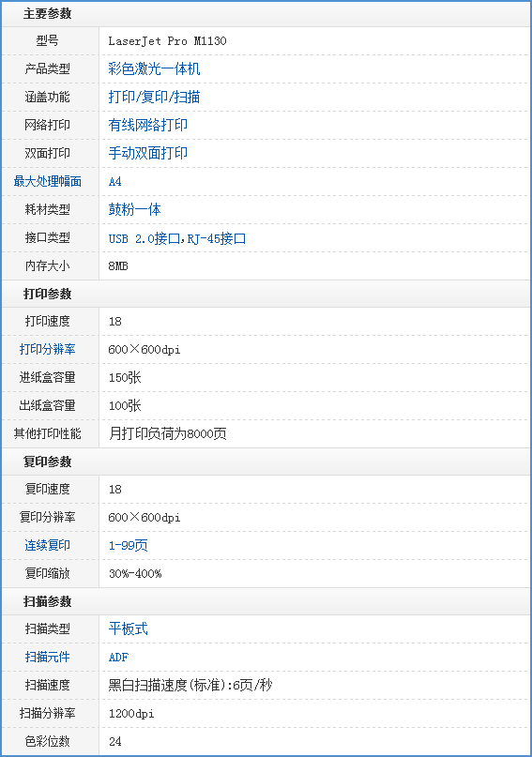Open the RJ-45接口 link
The width and height of the screenshot is (532, 757).
tap(217, 238)
